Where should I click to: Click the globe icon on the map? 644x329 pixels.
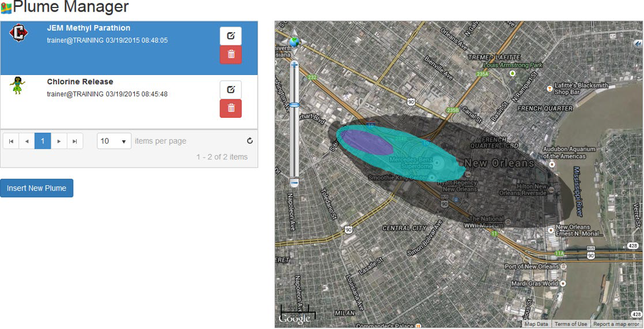[x=294, y=42]
